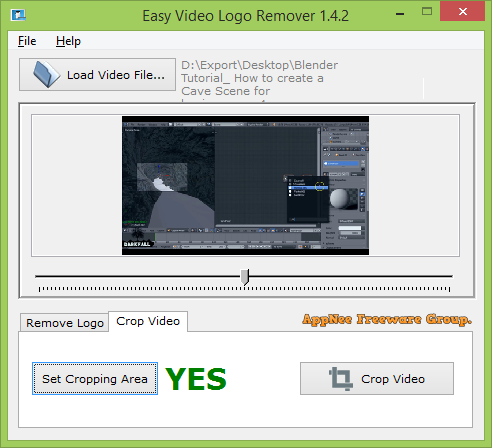This screenshot has width=492, height=448.
Task: Switch to the Remove Logo tab
Action: tap(65, 323)
